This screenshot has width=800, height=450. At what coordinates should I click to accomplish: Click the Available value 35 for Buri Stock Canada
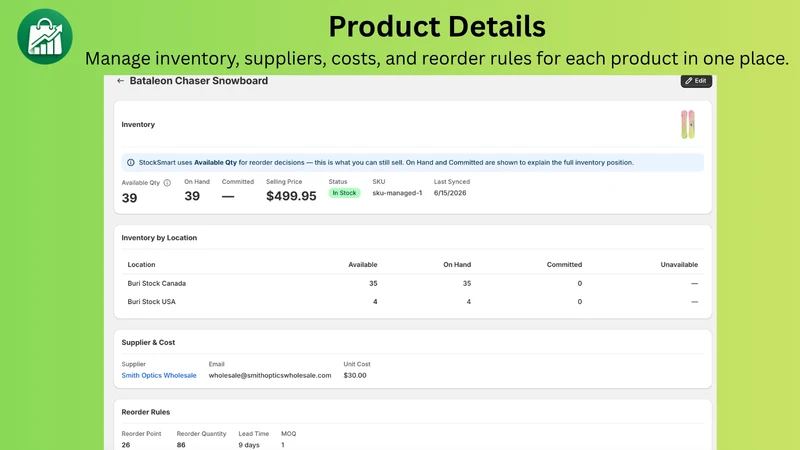(x=373, y=283)
